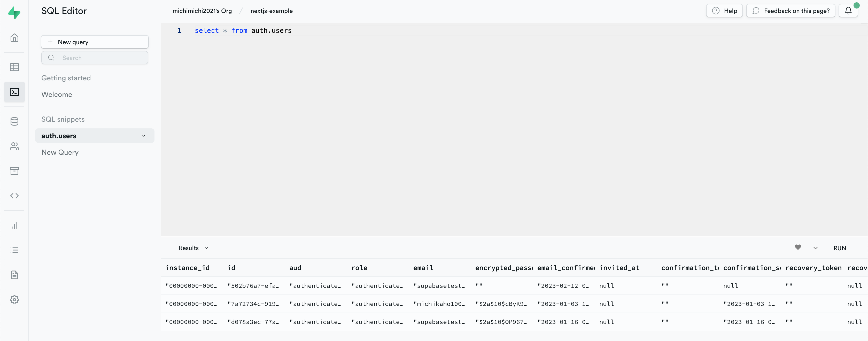Open the nextjs-example project breadcrumb
The image size is (868, 341).
click(271, 11)
